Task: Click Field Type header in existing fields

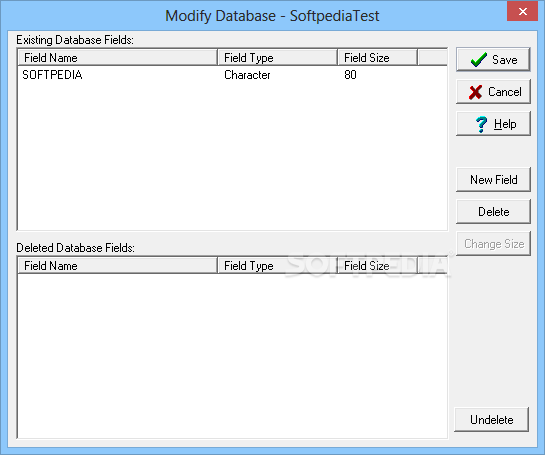Action: click(277, 57)
